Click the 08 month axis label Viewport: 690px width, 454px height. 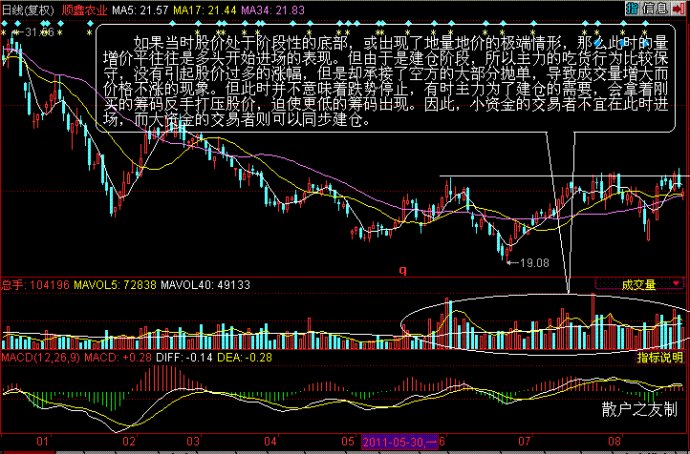[x=615, y=441]
